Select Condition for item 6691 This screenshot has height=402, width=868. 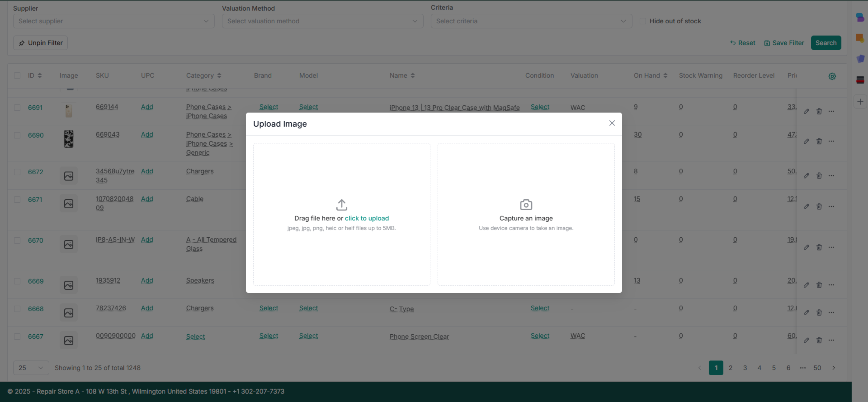tap(540, 107)
